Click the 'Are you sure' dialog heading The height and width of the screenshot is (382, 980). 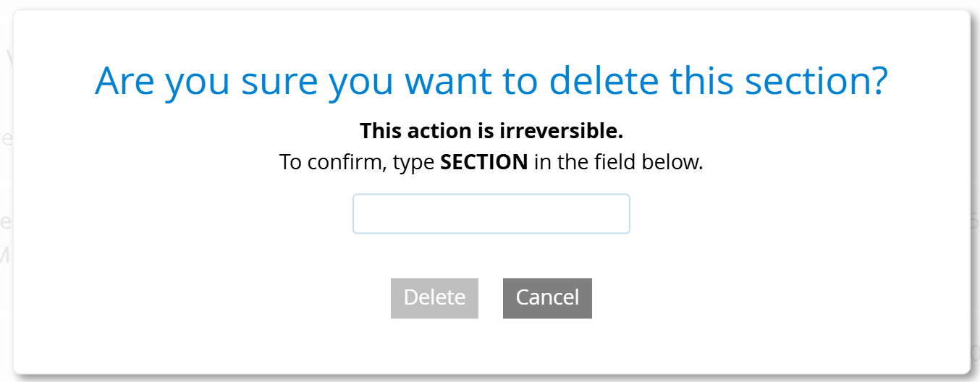(x=491, y=81)
